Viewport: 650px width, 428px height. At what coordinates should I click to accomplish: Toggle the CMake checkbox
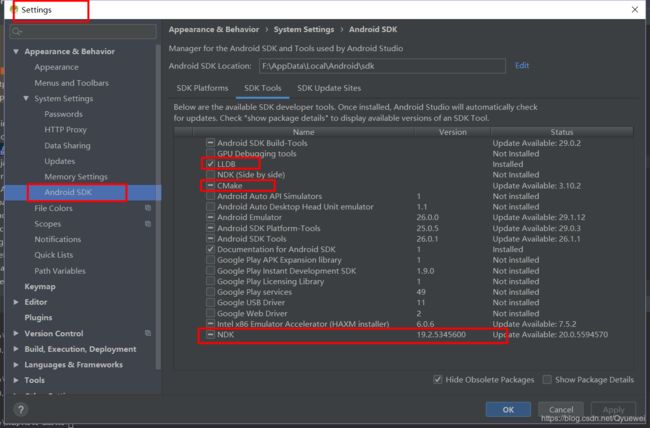211,185
